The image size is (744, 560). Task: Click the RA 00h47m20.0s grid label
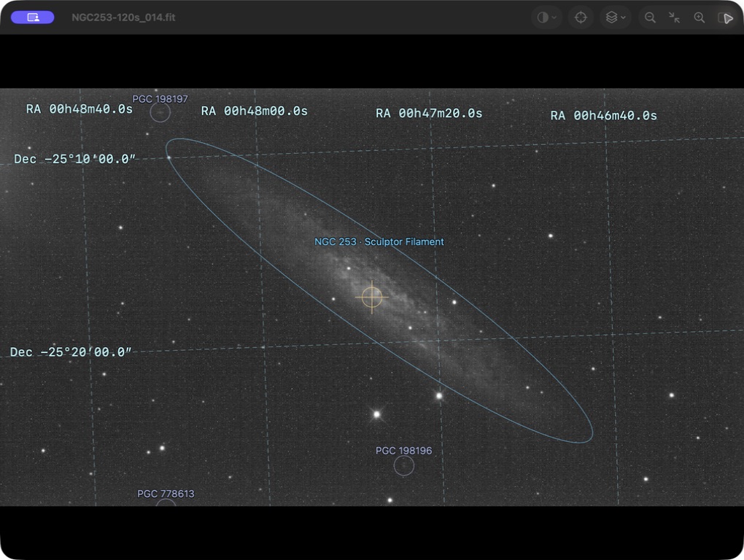point(429,113)
